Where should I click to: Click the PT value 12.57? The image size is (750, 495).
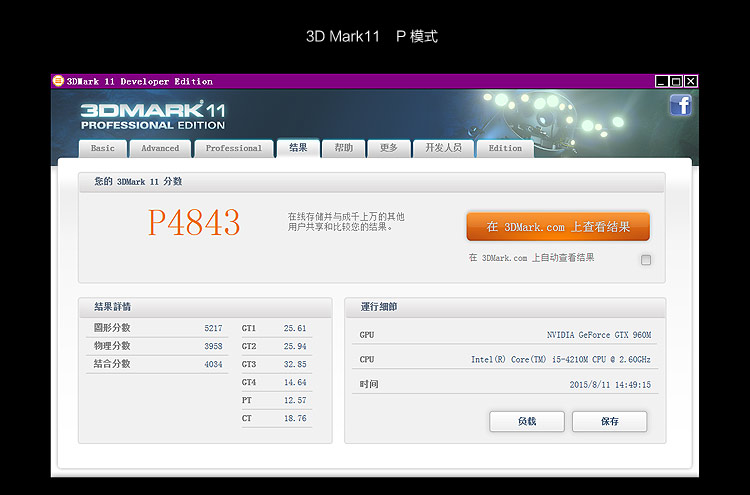pyautogui.click(x=295, y=400)
